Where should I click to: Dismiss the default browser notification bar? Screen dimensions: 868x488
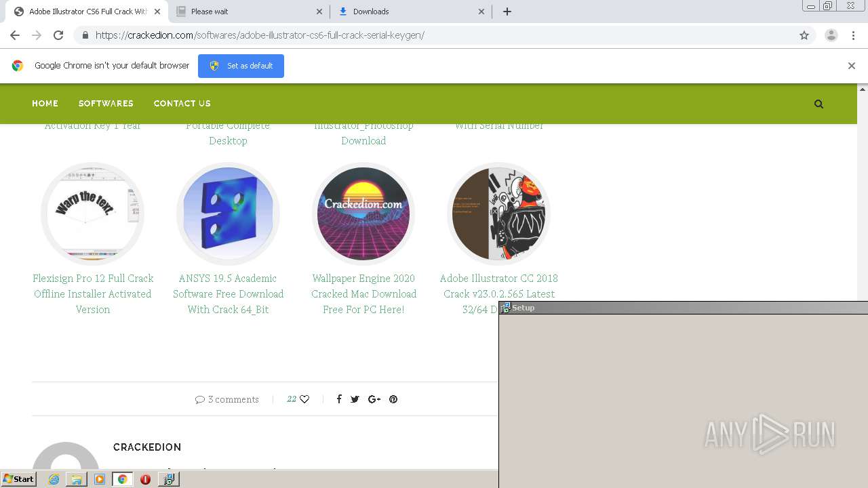pos(851,66)
